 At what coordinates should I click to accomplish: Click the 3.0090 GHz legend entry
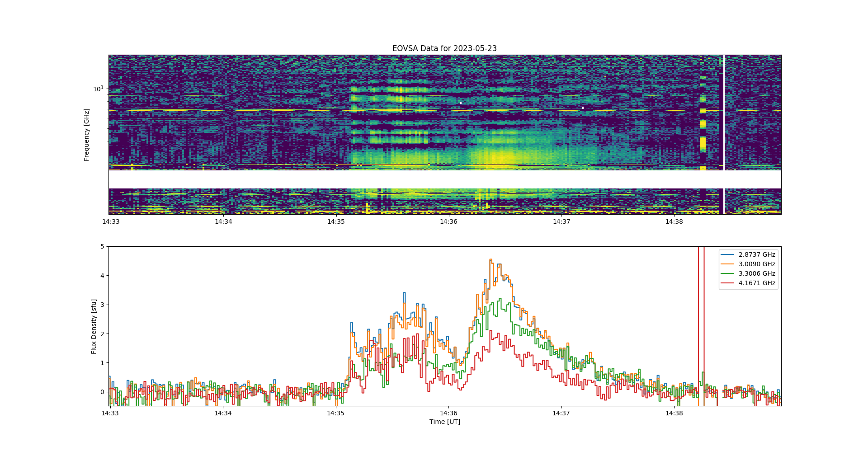pyautogui.click(x=757, y=264)
